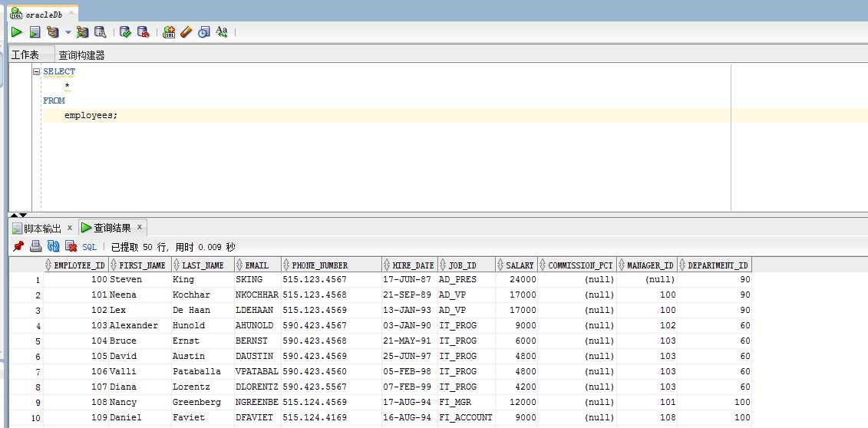Open an unshared SQL worksheet icon
The image size is (868, 428).
169,32
